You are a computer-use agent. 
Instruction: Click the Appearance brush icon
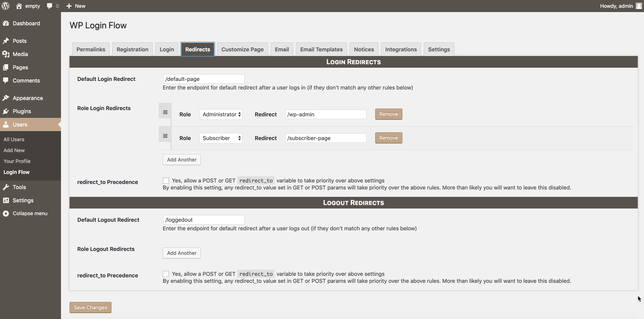pyautogui.click(x=6, y=98)
